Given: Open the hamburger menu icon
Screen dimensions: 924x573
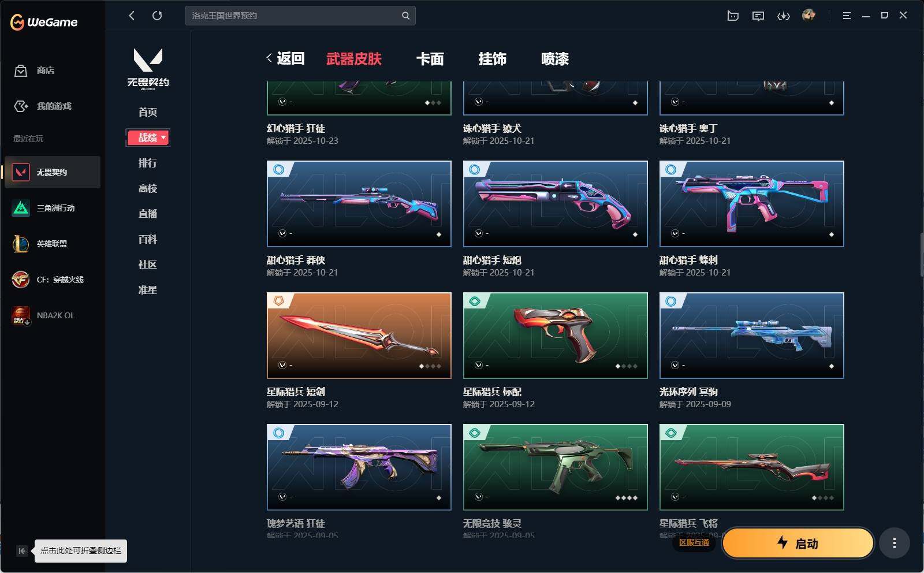Looking at the screenshot, I should click(x=847, y=16).
